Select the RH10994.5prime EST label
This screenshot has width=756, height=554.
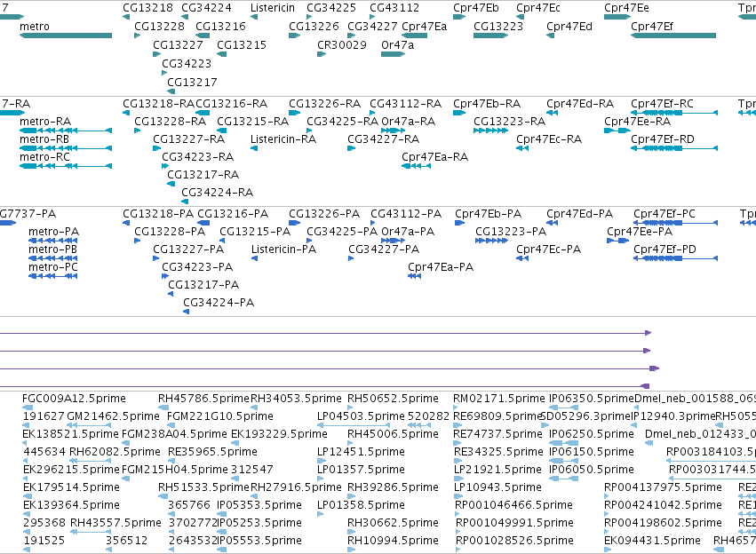pos(393,541)
